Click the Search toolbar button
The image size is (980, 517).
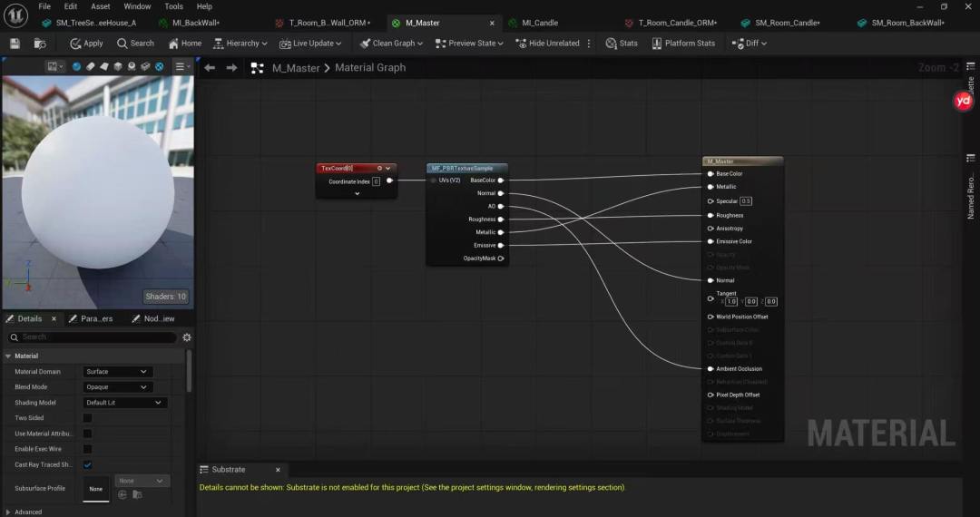tap(135, 44)
